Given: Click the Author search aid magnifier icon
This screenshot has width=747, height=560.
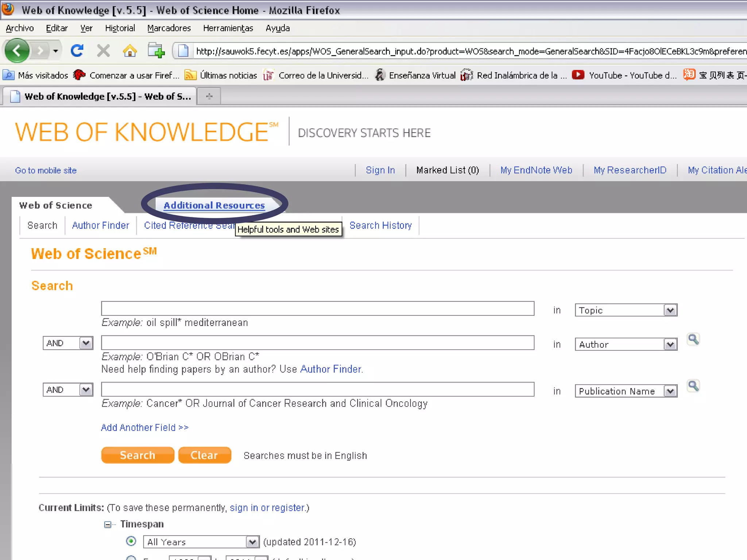Looking at the screenshot, I should [x=693, y=339].
